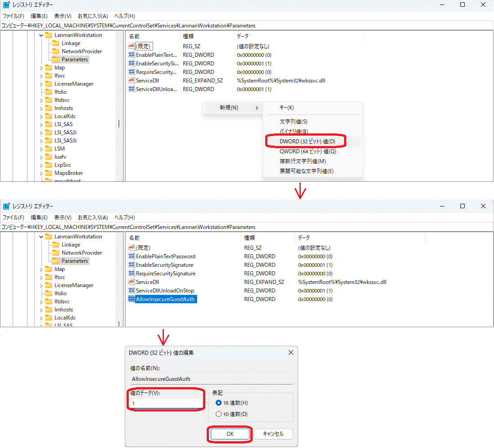Click the AllowInsecureGuestAuth DWORD value icon
The width and height of the screenshot is (494, 448).
[x=131, y=299]
